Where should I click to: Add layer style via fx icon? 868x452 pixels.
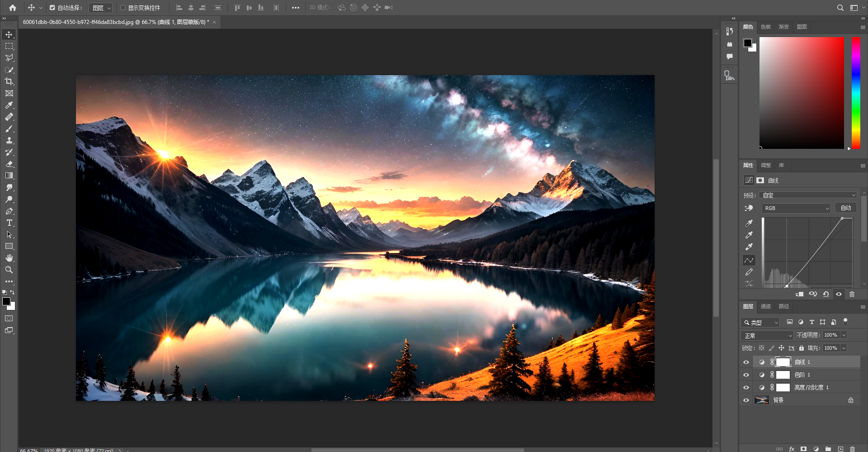tap(792, 449)
